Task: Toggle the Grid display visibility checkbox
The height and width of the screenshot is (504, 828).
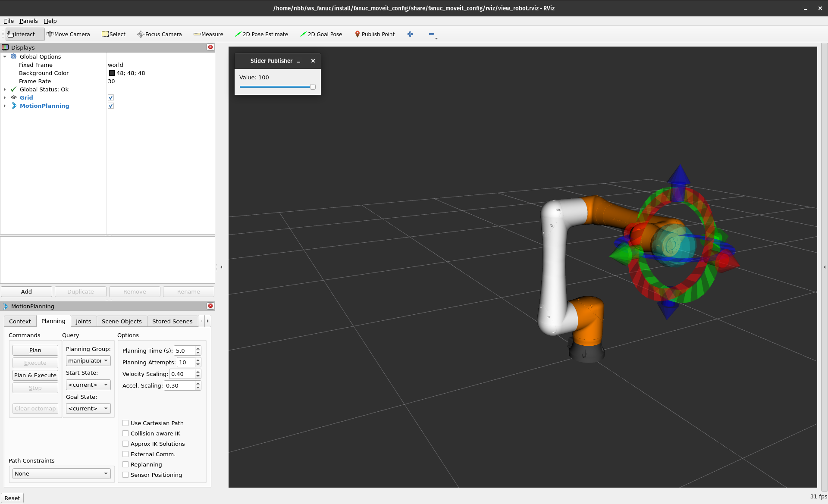Action: [x=111, y=97]
